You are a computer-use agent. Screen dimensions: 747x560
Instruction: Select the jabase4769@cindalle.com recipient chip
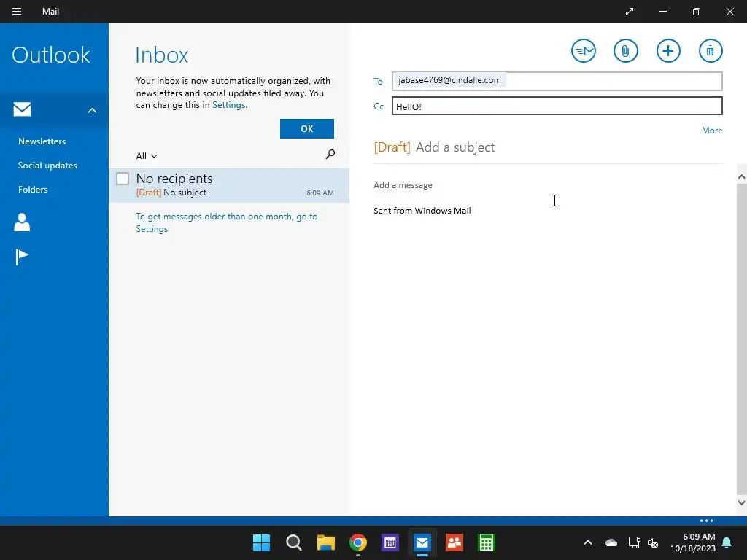[x=449, y=80]
